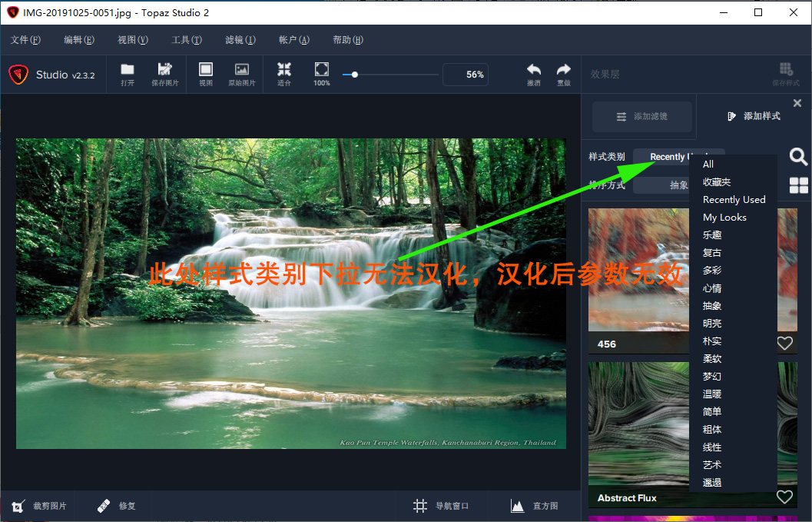Favorite the Abstract Flux style heart
Screen dimensions: 812x522
pyautogui.click(x=784, y=497)
